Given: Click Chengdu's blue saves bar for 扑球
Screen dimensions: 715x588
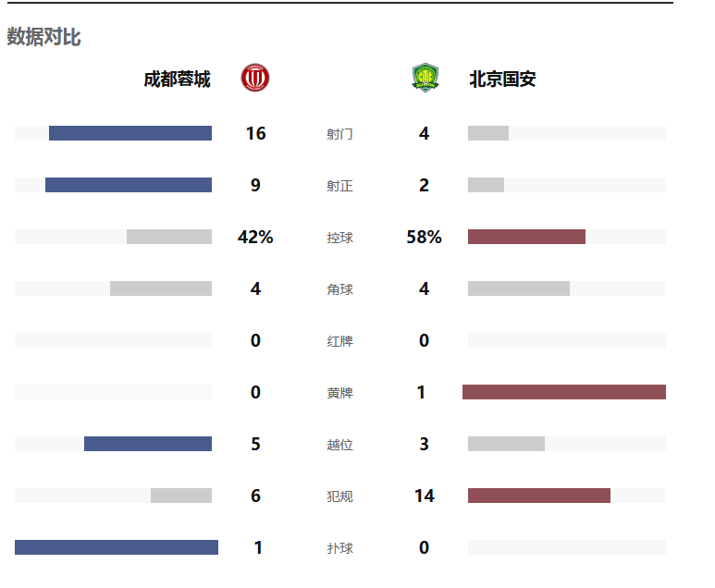Looking at the screenshot, I should click(117, 547).
